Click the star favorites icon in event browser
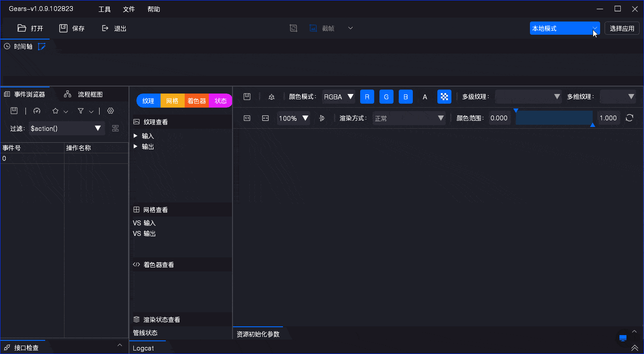Viewport: 644px width, 354px height. pos(56,111)
